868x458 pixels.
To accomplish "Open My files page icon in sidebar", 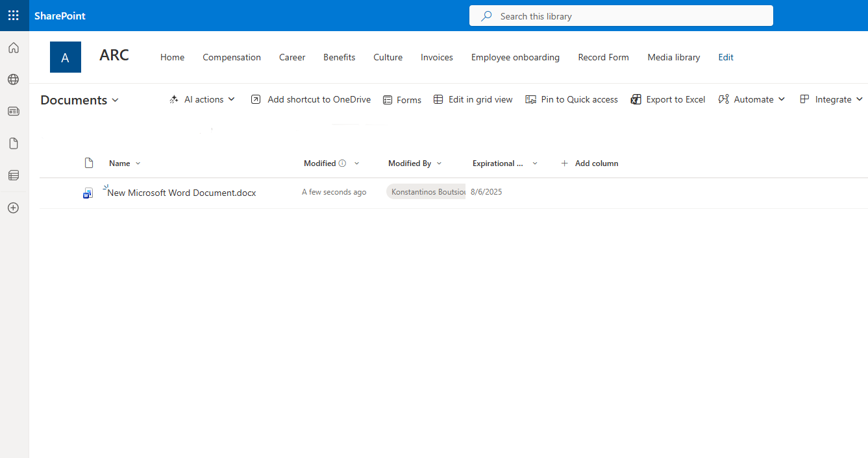I will pyautogui.click(x=14, y=143).
